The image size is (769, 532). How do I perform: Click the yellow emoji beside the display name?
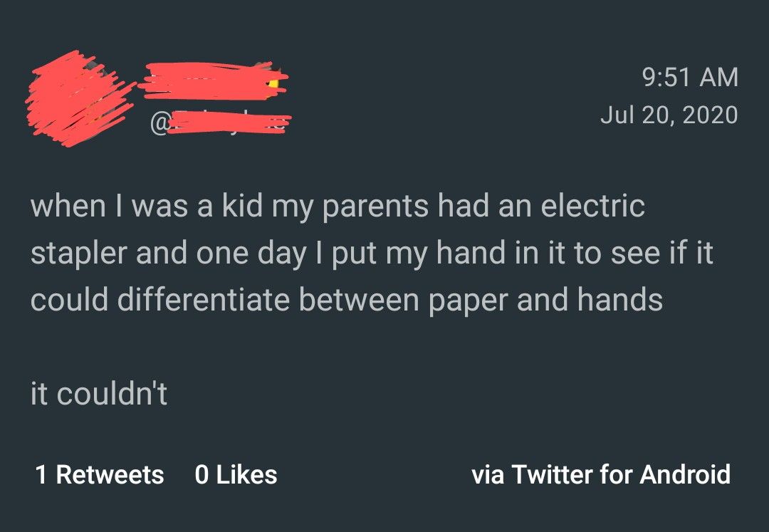[x=273, y=84]
